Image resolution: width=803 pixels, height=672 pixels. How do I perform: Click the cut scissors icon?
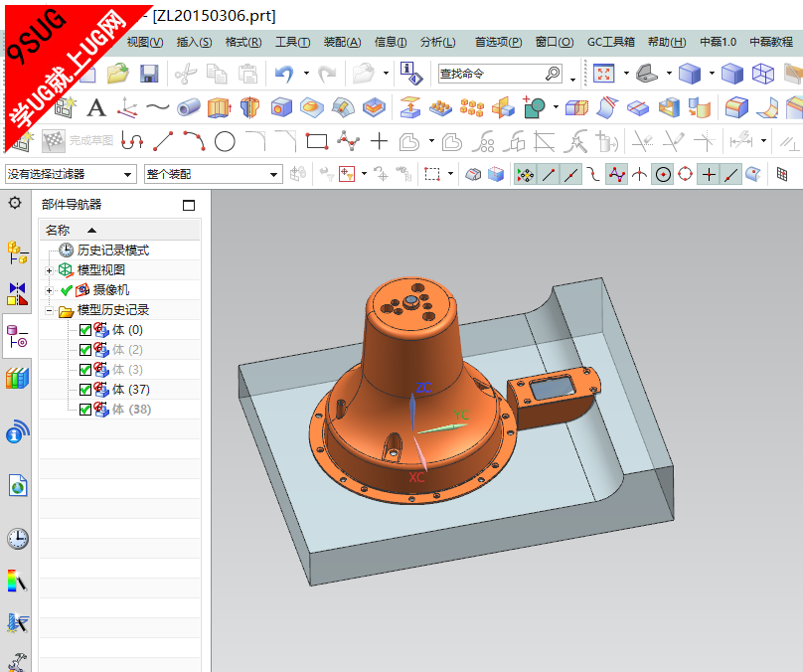(x=186, y=74)
